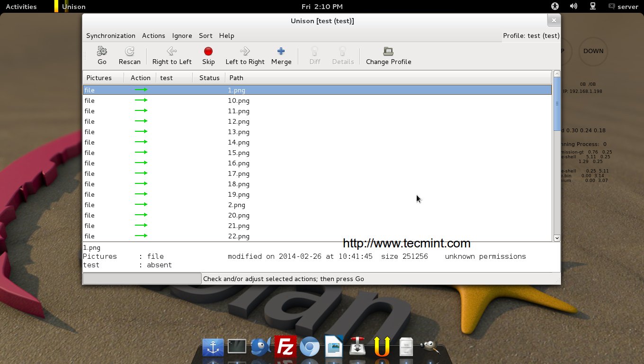Open the Actions menu
Viewport: 644px width, 364px height.
point(153,36)
